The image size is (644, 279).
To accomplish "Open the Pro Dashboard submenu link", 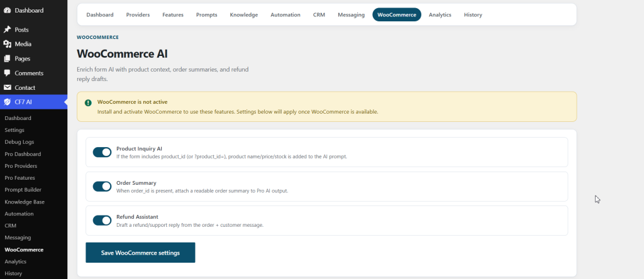I will pyautogui.click(x=23, y=154).
